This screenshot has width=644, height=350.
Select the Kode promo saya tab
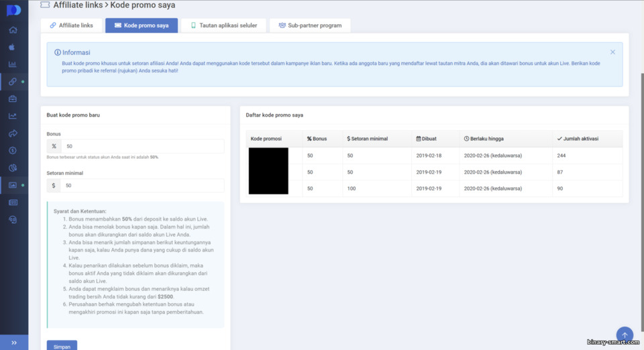(142, 25)
